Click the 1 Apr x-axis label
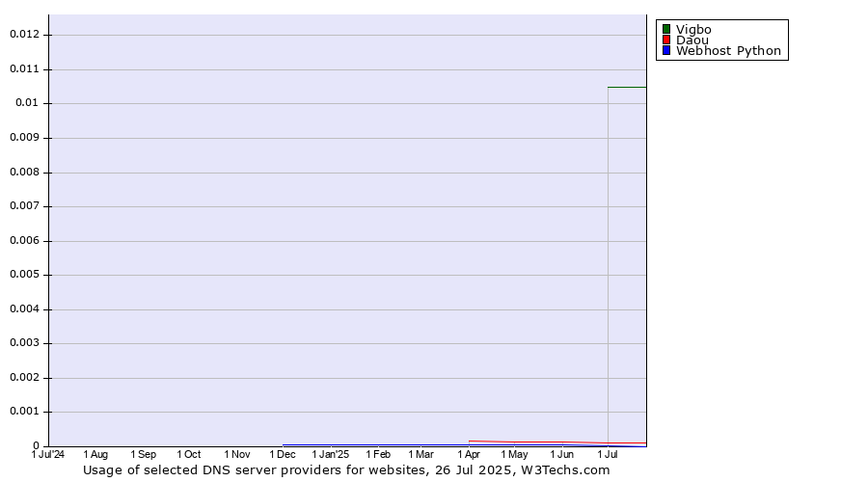The width and height of the screenshot is (868, 482). click(x=469, y=454)
